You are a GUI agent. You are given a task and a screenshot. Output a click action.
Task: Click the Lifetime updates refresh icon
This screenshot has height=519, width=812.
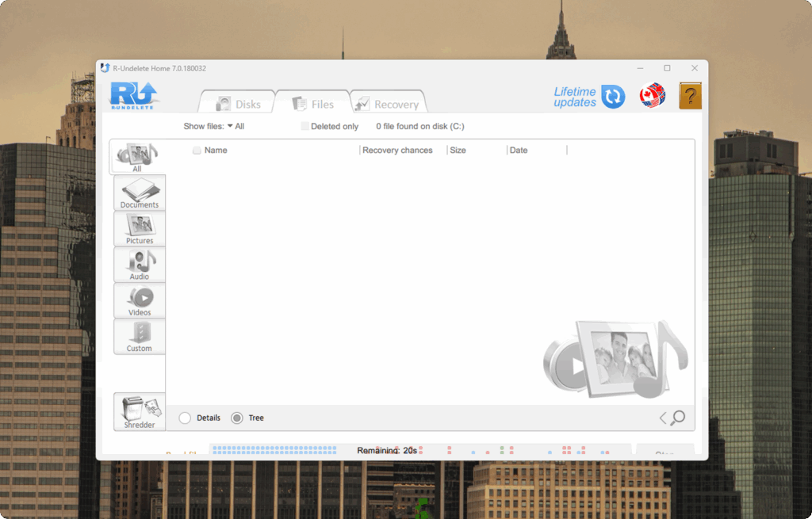pos(613,97)
